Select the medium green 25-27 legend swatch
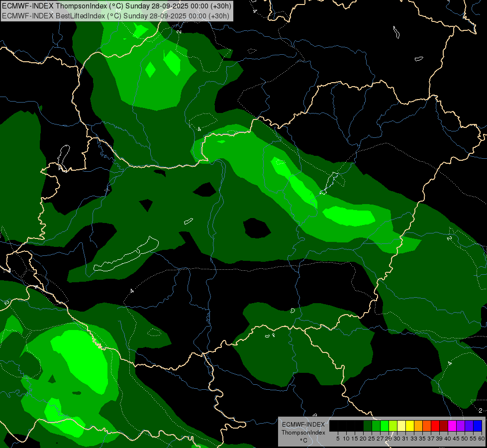The image size is (487, 448). [x=376, y=426]
